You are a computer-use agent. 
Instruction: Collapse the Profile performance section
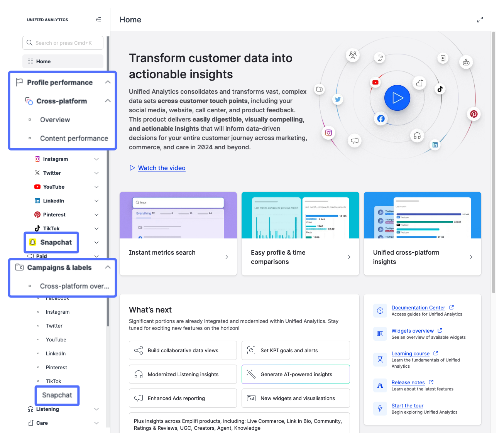click(108, 82)
